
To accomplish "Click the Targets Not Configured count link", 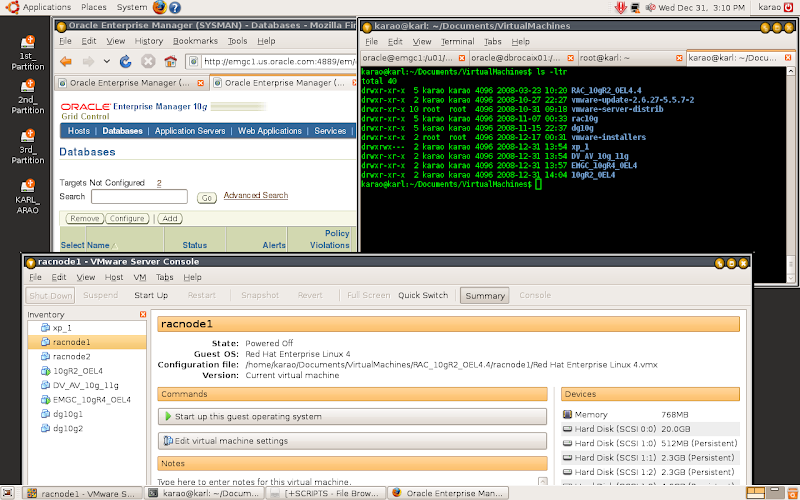I will 159,183.
